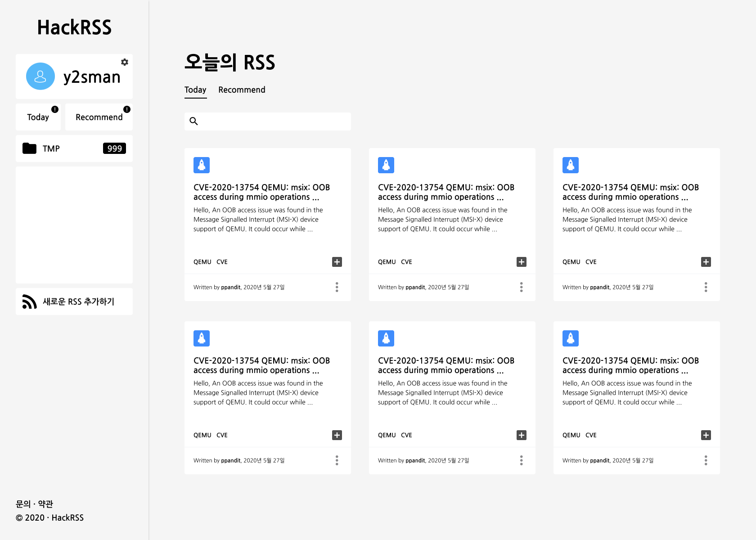Open the 약관 link in the footer
756x540 pixels.
pyautogui.click(x=45, y=504)
